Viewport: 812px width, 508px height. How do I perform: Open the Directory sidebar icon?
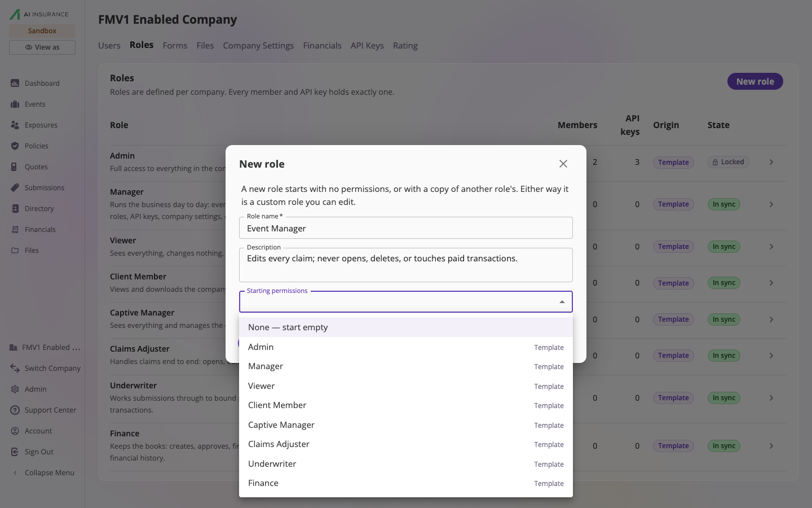coord(15,208)
